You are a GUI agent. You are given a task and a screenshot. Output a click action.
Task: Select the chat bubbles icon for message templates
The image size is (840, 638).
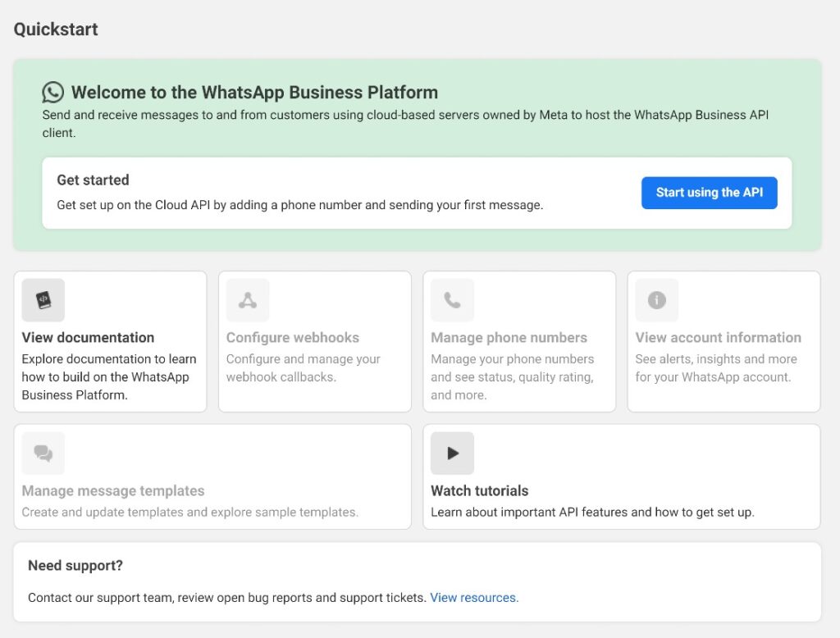coord(43,453)
